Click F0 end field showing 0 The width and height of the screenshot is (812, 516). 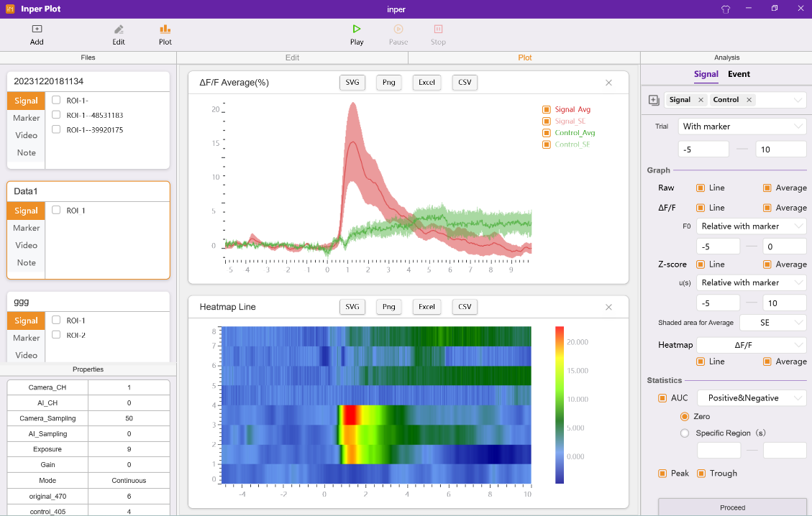(784, 247)
